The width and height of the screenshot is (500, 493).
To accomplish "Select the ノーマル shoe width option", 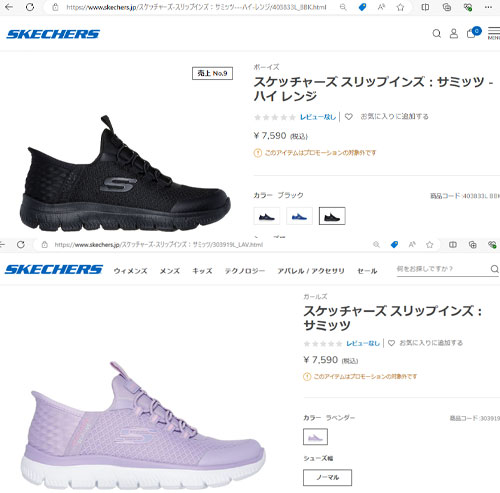I will (x=327, y=477).
